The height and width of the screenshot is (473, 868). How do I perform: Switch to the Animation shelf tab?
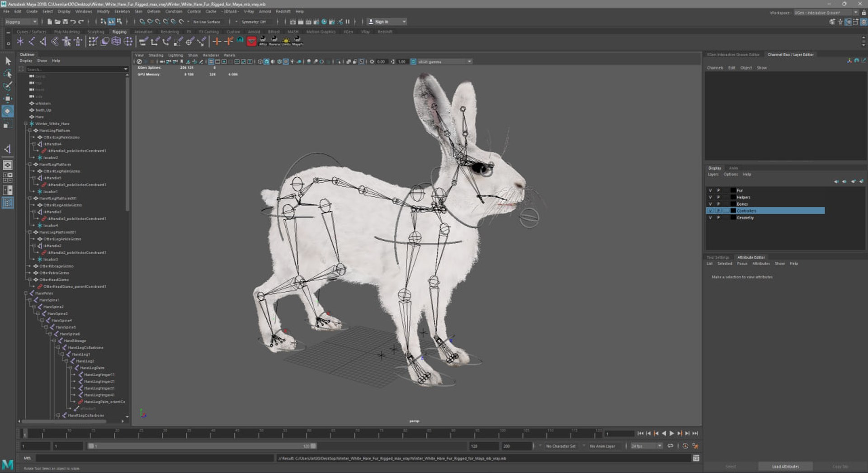pyautogui.click(x=143, y=32)
